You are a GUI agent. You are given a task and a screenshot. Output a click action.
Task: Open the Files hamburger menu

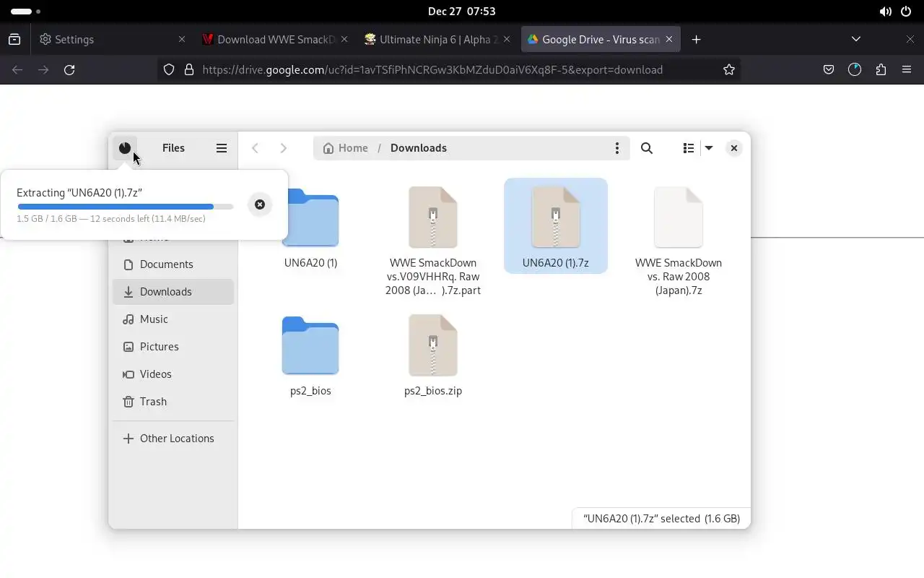[222, 148]
